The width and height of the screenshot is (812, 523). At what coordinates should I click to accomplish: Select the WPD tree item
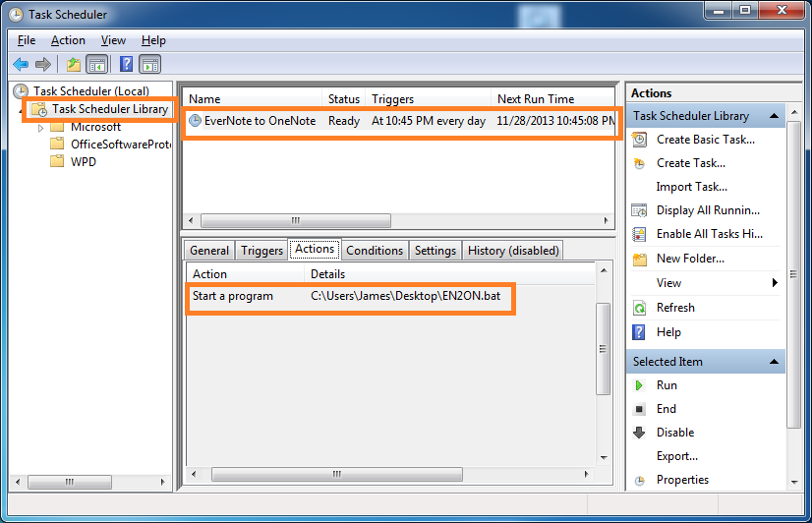tap(84, 161)
